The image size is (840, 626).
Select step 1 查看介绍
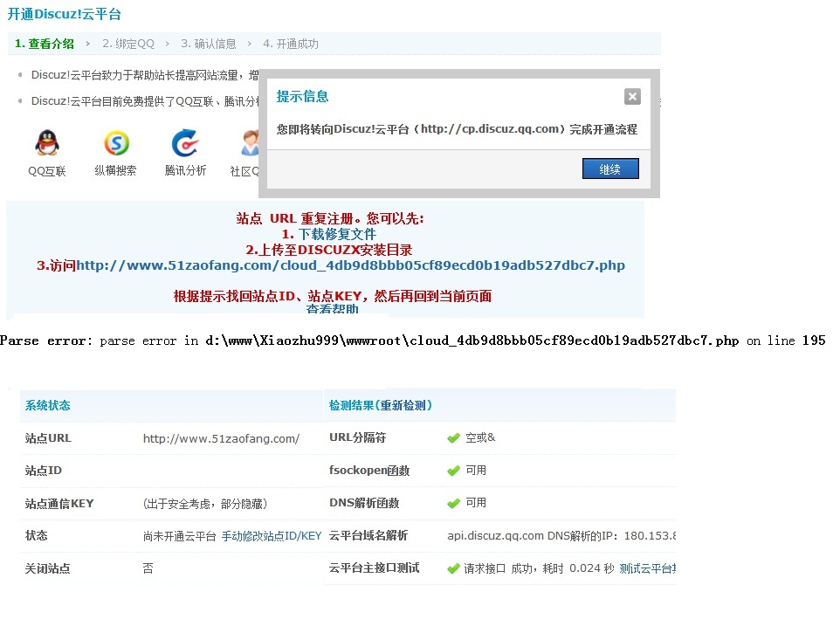(x=45, y=44)
